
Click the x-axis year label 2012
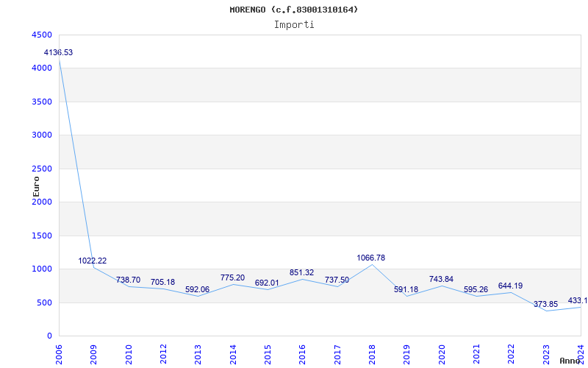[163, 354]
